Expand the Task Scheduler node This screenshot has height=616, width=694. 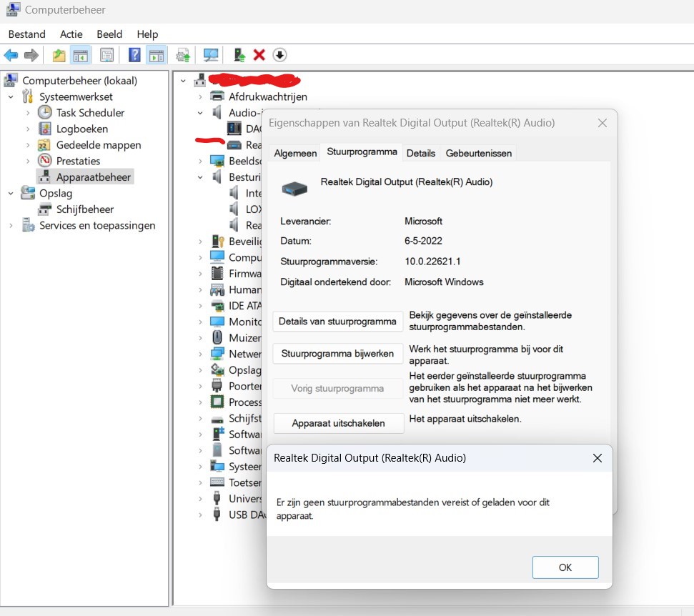(28, 112)
